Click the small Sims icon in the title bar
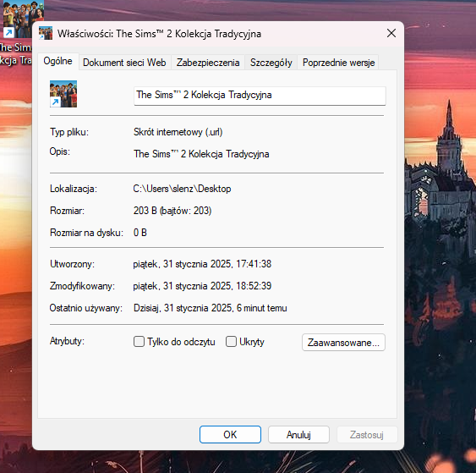 point(46,33)
